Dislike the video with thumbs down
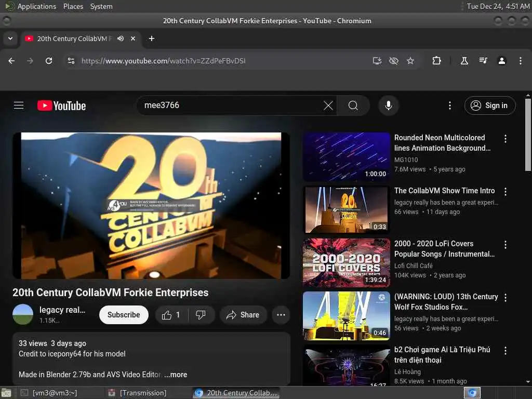The image size is (532, 399). click(201, 315)
